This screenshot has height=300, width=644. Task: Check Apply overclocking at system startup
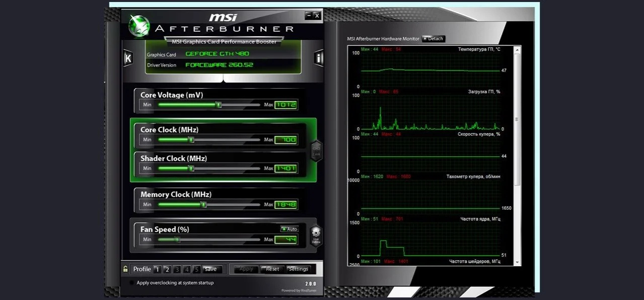[132, 283]
